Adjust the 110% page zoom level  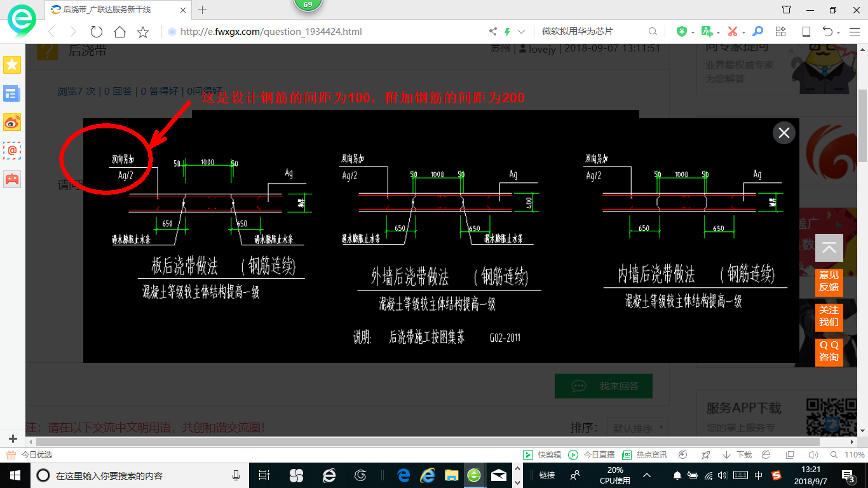pyautogui.click(x=848, y=455)
